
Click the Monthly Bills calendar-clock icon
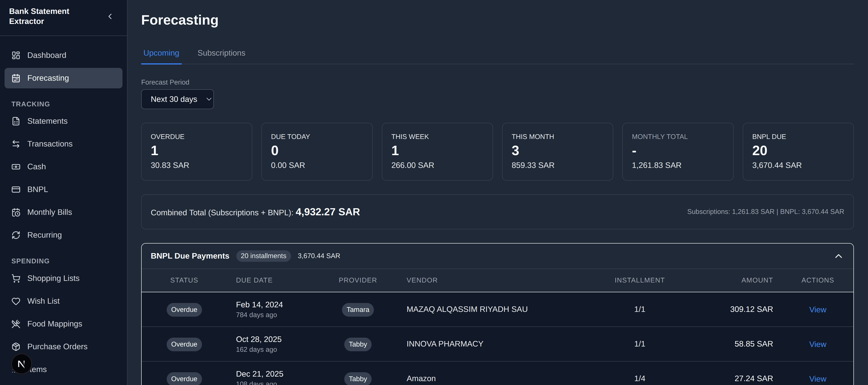(x=16, y=212)
